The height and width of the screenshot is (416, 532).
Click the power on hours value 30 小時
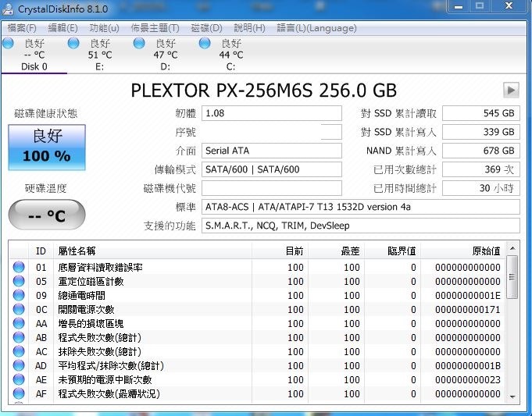point(480,188)
